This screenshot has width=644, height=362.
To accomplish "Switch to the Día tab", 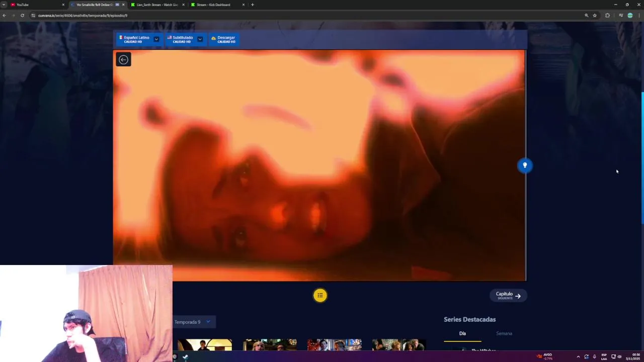I will 462,333.
